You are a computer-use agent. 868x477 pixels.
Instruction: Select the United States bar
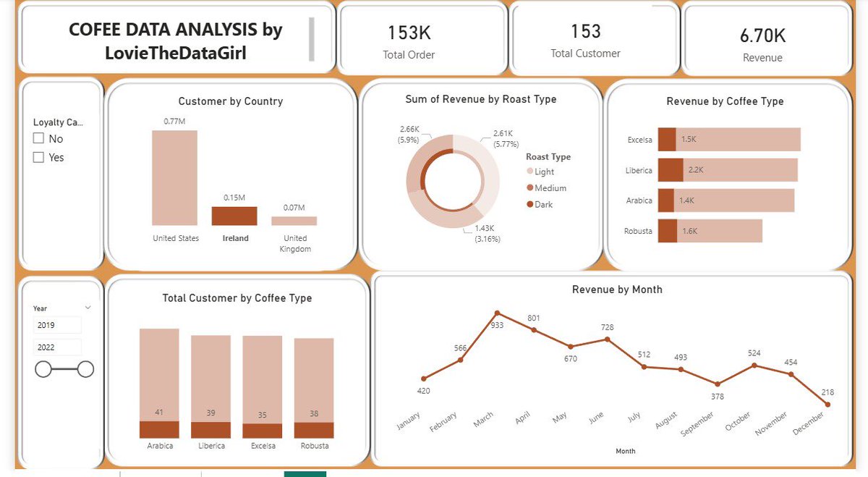pyautogui.click(x=174, y=178)
